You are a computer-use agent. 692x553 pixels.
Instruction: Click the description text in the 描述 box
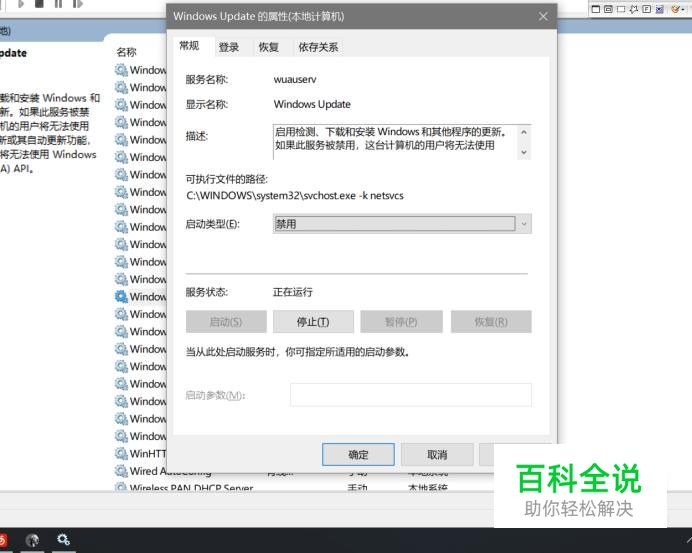pos(391,139)
